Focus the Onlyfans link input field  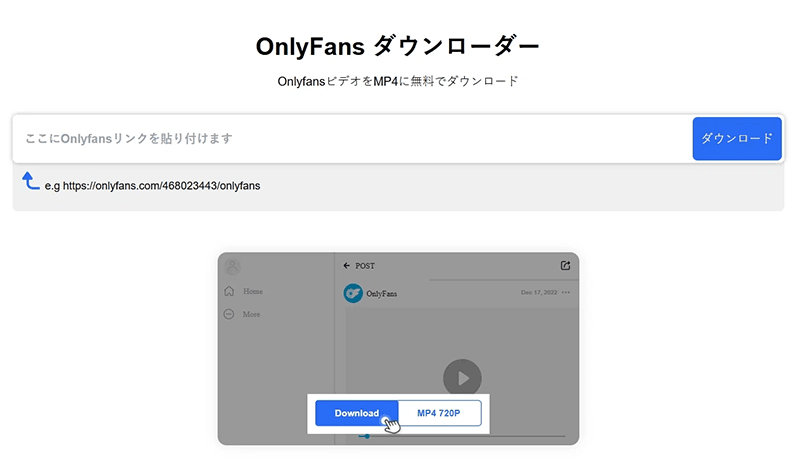pos(350,139)
